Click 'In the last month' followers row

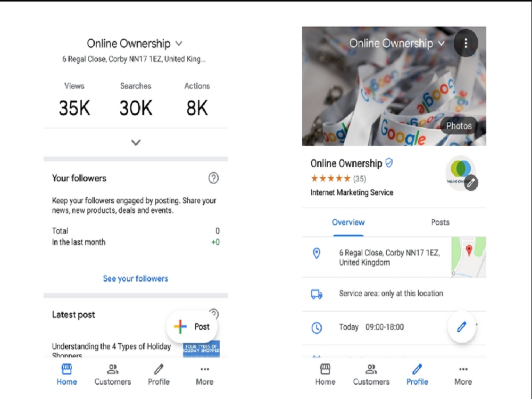click(x=136, y=242)
